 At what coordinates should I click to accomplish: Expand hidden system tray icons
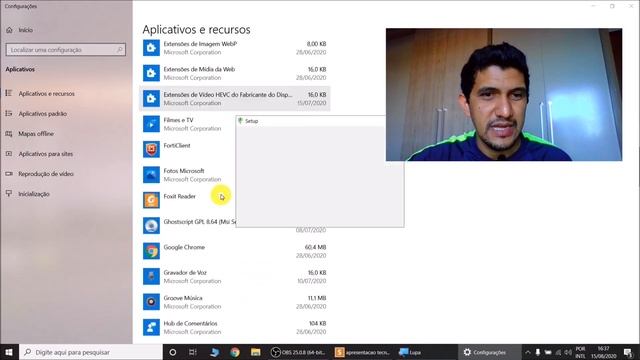(x=527, y=352)
